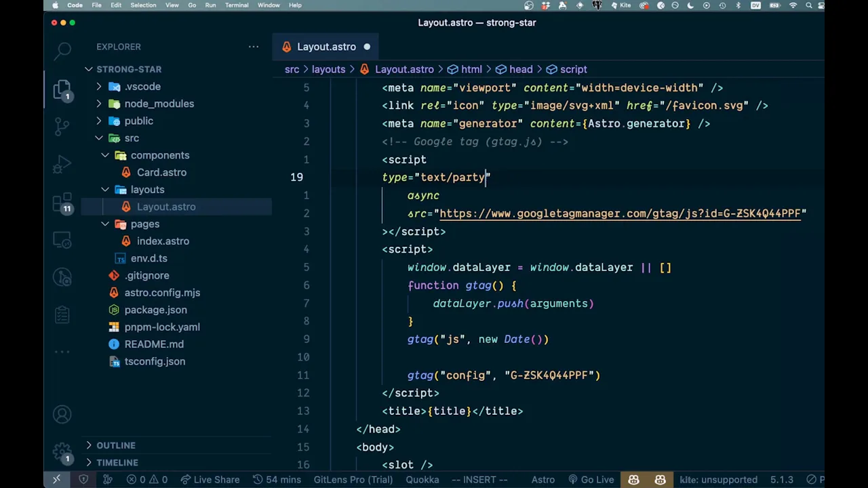
Task: Click the first Copilot icon in status bar
Action: [x=633, y=480]
